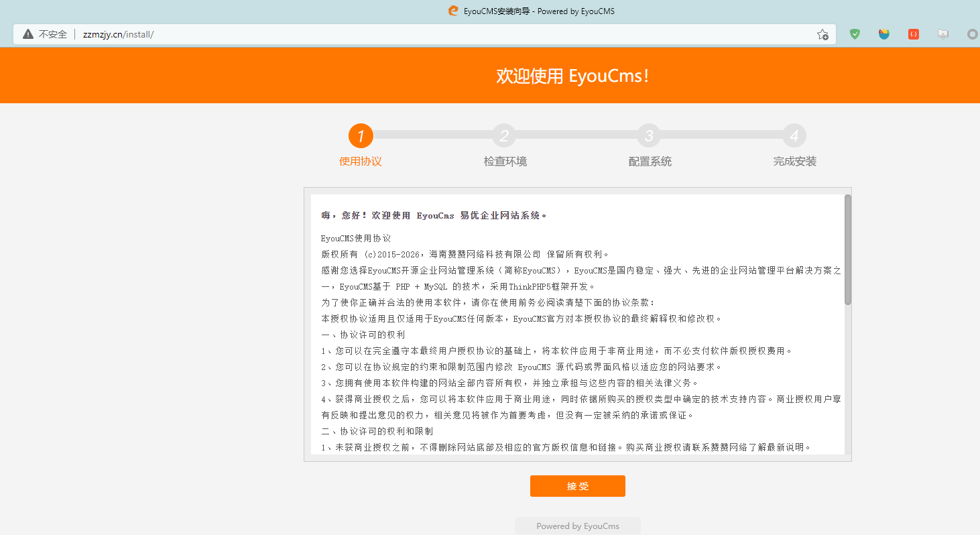Click the Powered by EyouCms link
The height and width of the screenshot is (535, 980).
pyautogui.click(x=578, y=526)
